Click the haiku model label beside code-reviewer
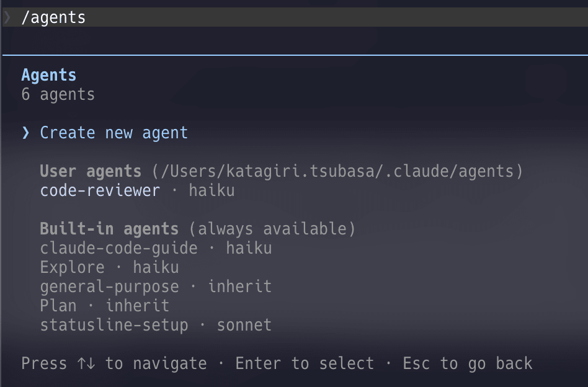Screen dimensions: 588x387 click(212, 190)
